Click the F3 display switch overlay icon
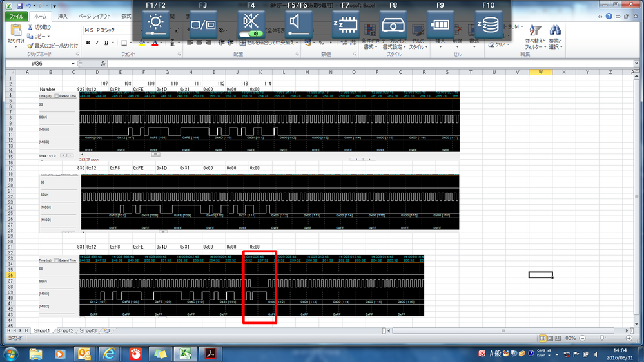Screen dimensions: 644x362 203,24
